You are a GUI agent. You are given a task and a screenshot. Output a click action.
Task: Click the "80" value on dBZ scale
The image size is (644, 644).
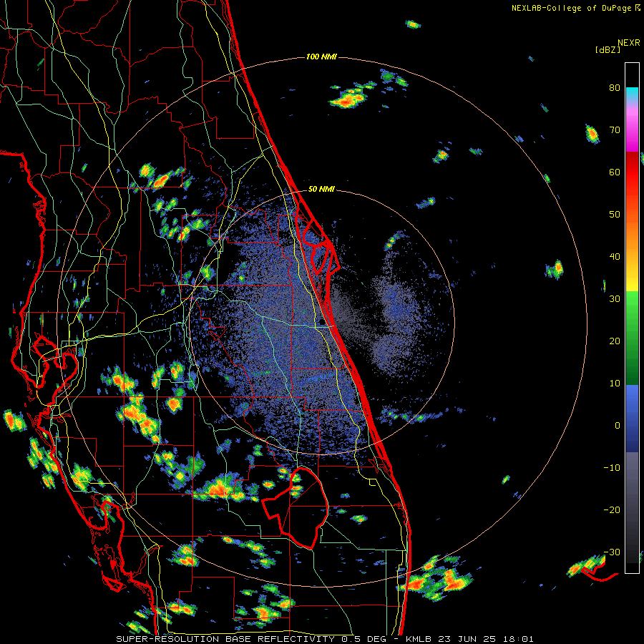point(615,87)
